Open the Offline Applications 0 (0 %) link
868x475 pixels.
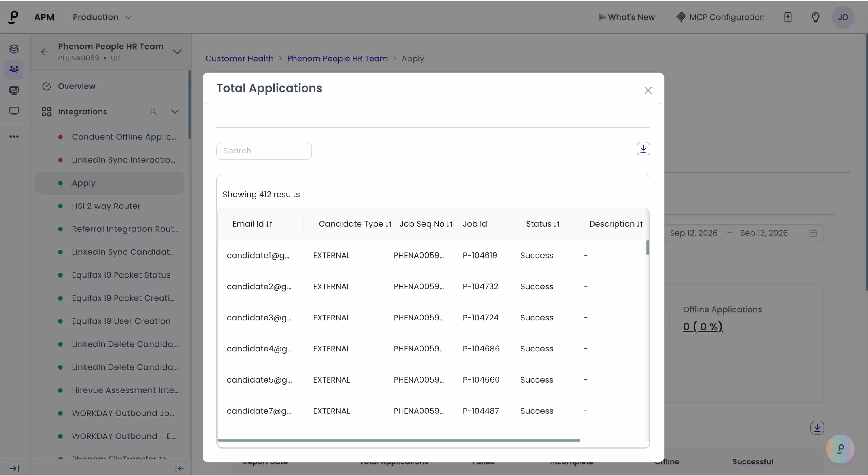(x=703, y=326)
